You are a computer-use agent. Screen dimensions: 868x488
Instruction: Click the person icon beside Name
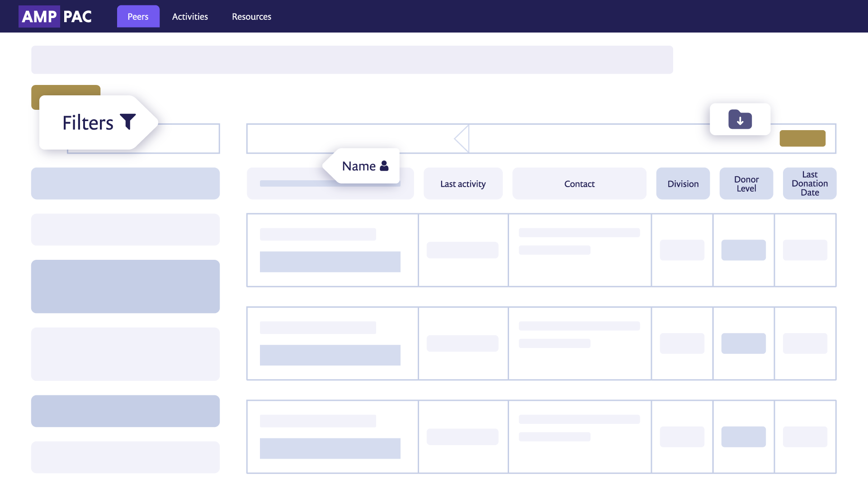point(384,166)
